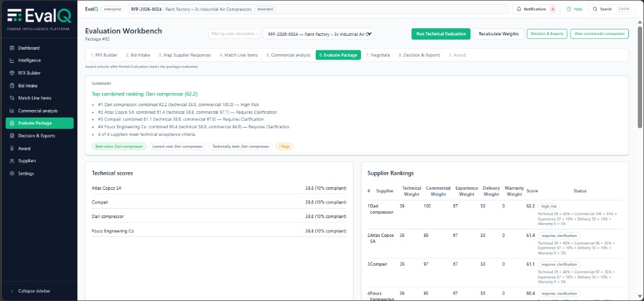Click the Top combined ranking heading

click(x=145, y=94)
